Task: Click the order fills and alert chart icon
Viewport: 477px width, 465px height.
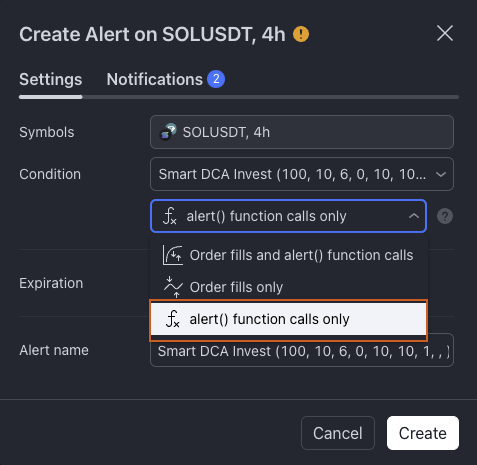Action: click(173, 255)
